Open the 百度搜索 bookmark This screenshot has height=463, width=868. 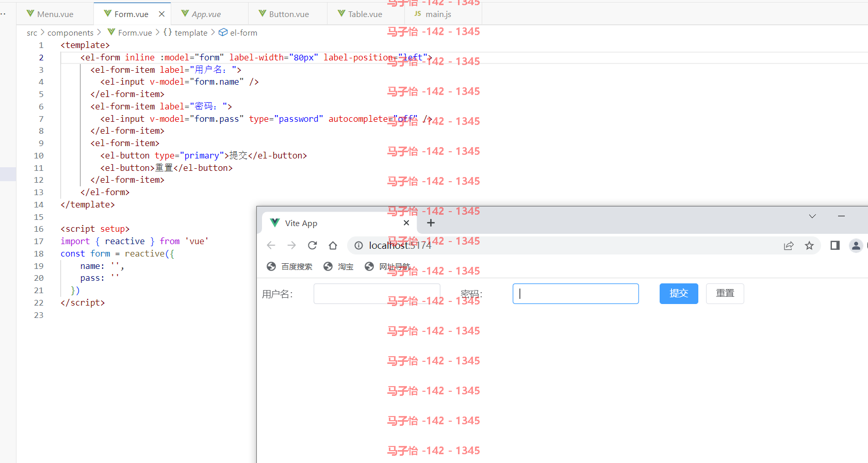[x=290, y=266]
